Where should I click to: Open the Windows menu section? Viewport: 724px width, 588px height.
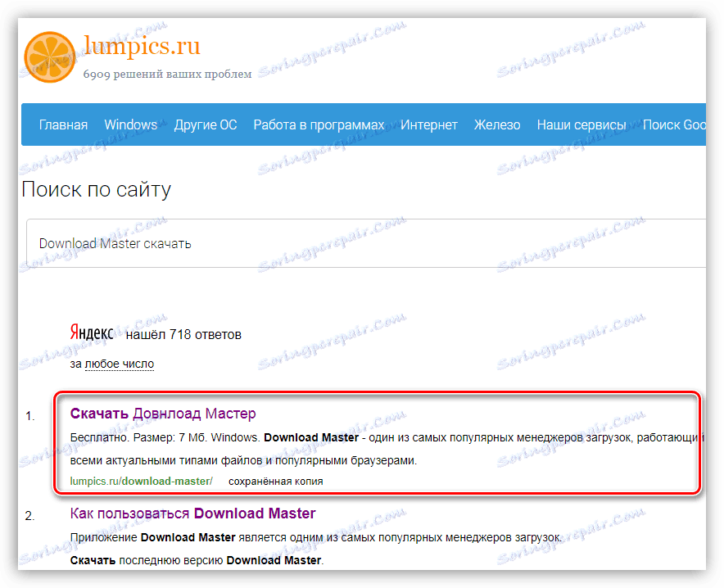131,124
